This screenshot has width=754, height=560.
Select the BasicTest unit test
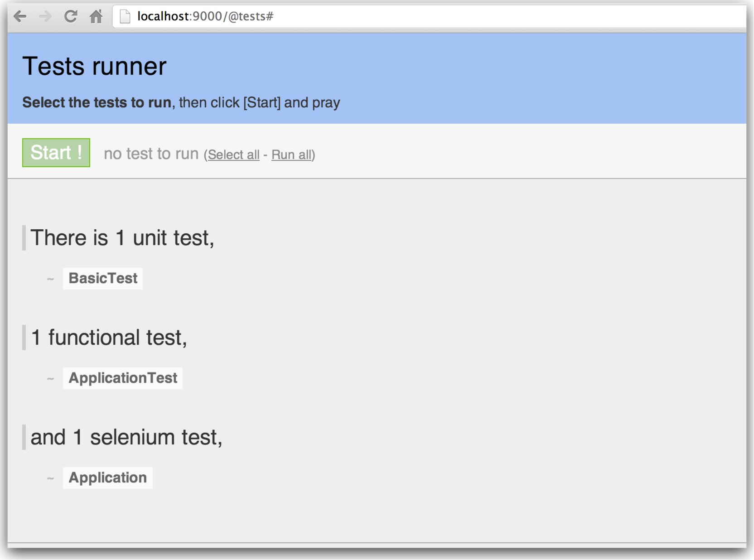click(103, 278)
